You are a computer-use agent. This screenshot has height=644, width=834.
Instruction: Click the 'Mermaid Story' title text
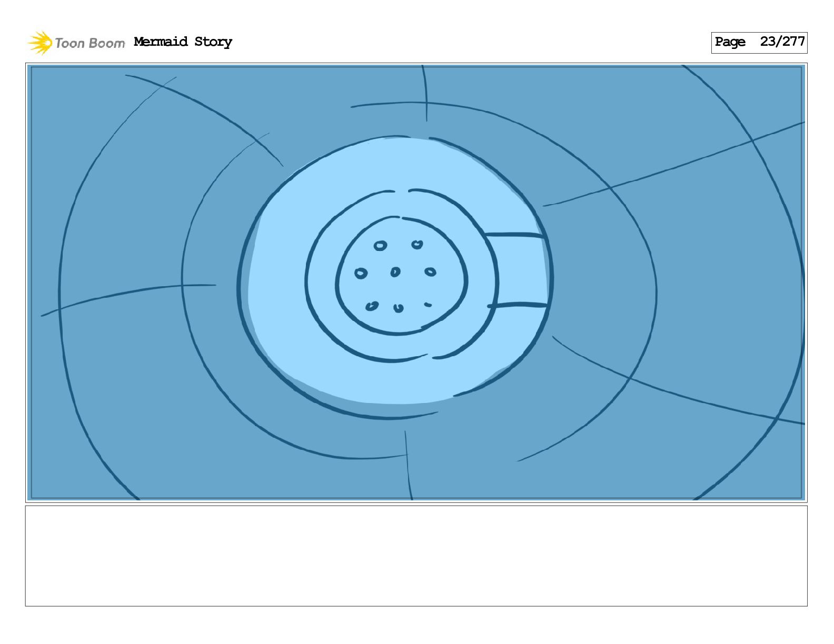point(183,42)
